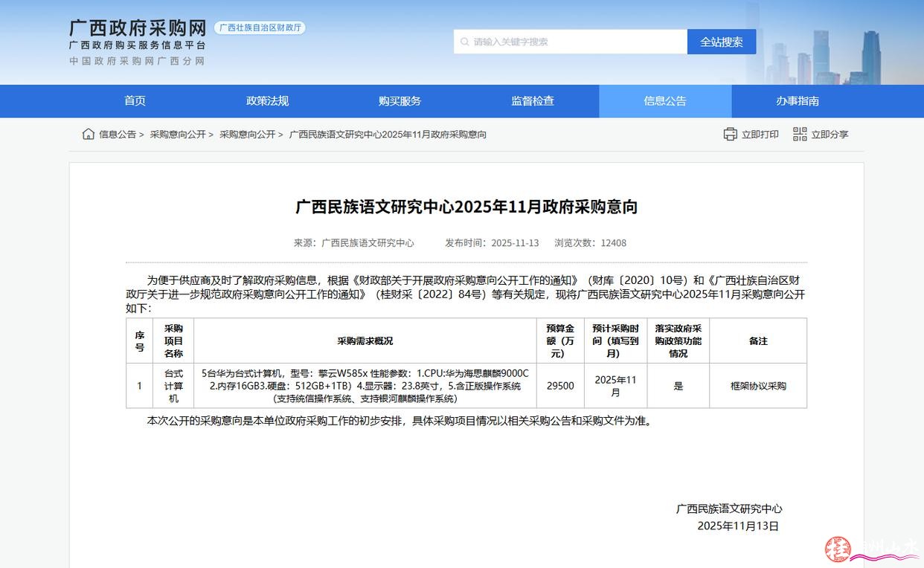Click the 立即打印 link
This screenshot has height=568, width=924.
coord(760,135)
